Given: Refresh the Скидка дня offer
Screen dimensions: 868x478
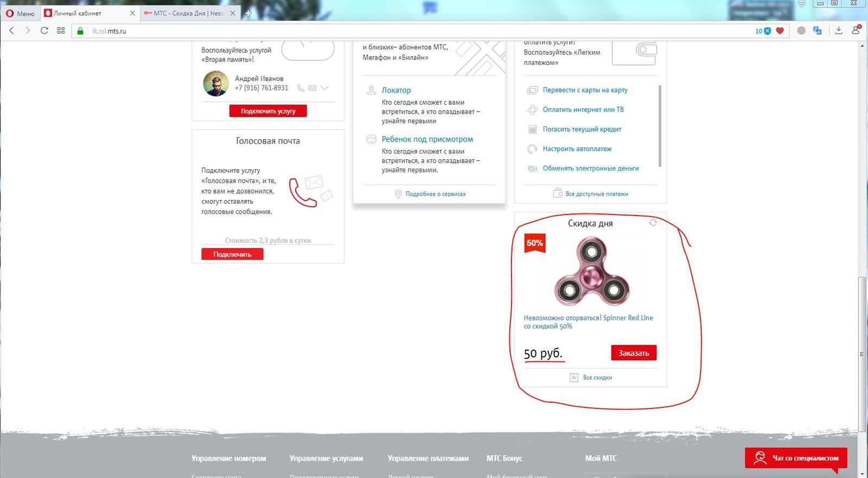Looking at the screenshot, I should pyautogui.click(x=653, y=223).
